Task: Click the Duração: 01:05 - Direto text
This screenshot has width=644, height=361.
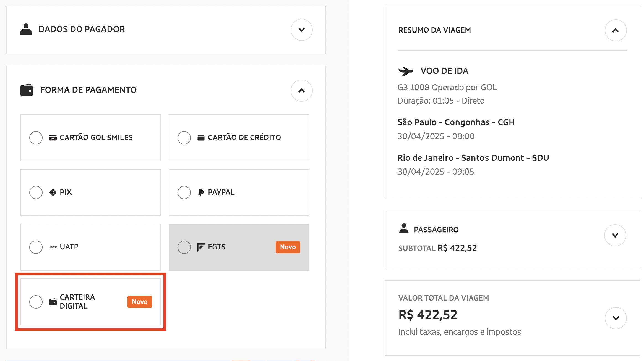Action: coord(441,101)
